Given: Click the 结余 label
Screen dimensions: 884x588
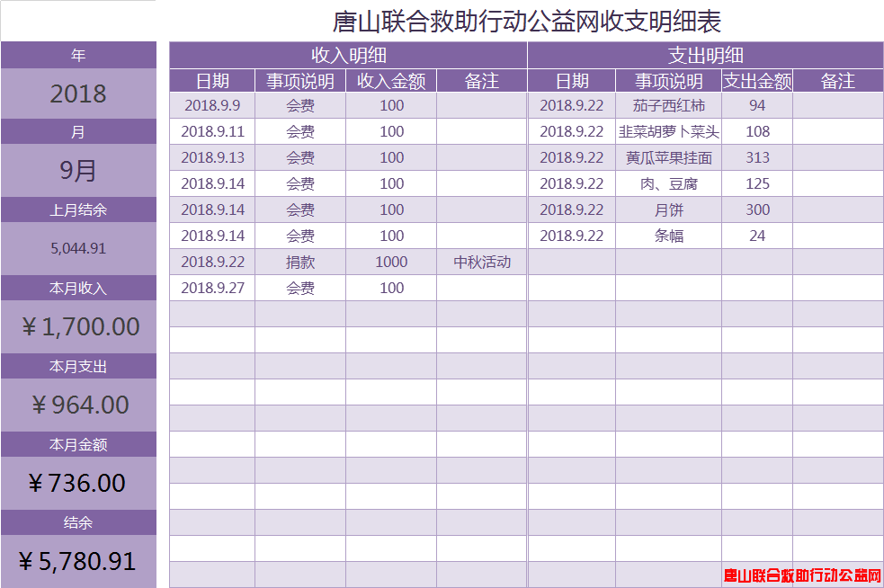Looking at the screenshot, I should [x=78, y=522].
